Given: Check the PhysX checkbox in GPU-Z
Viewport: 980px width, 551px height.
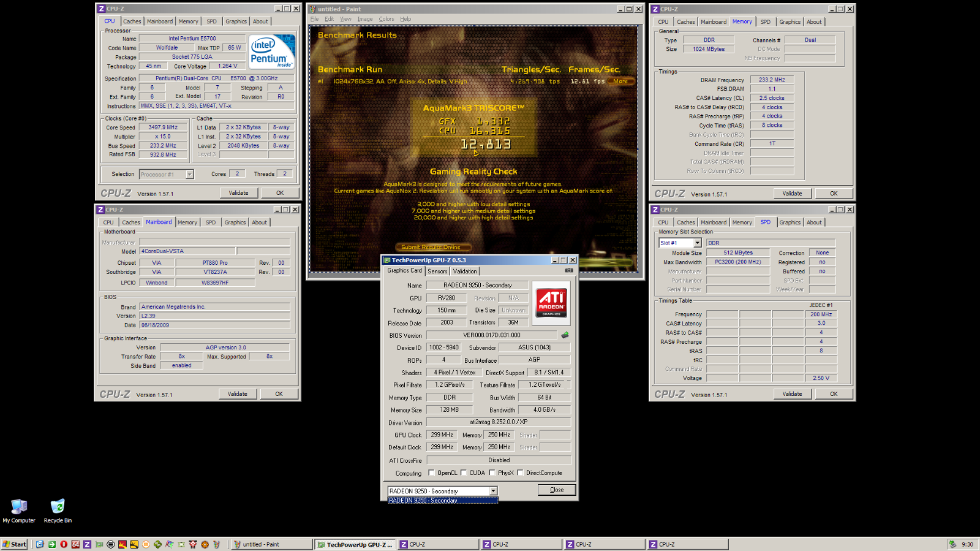Looking at the screenshot, I should click(x=492, y=473).
